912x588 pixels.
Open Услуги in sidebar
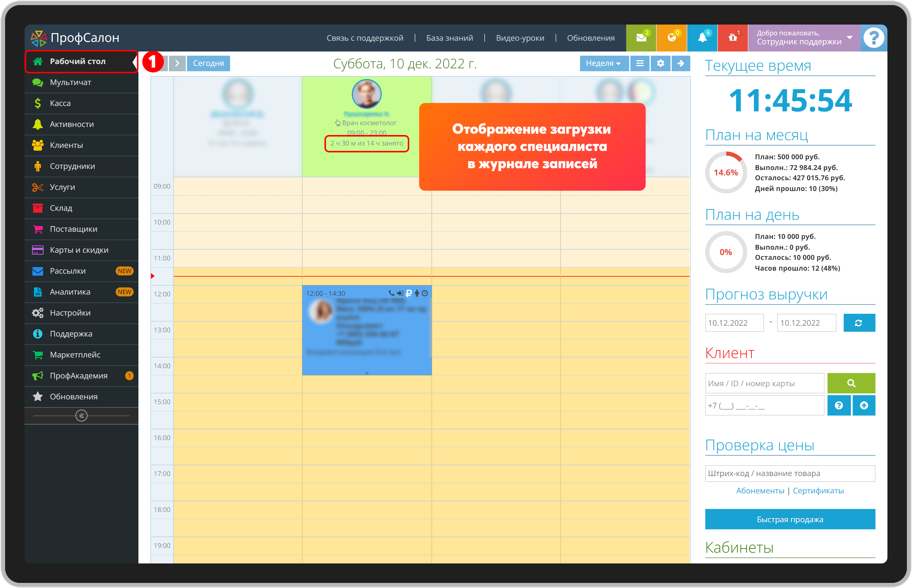(81, 187)
